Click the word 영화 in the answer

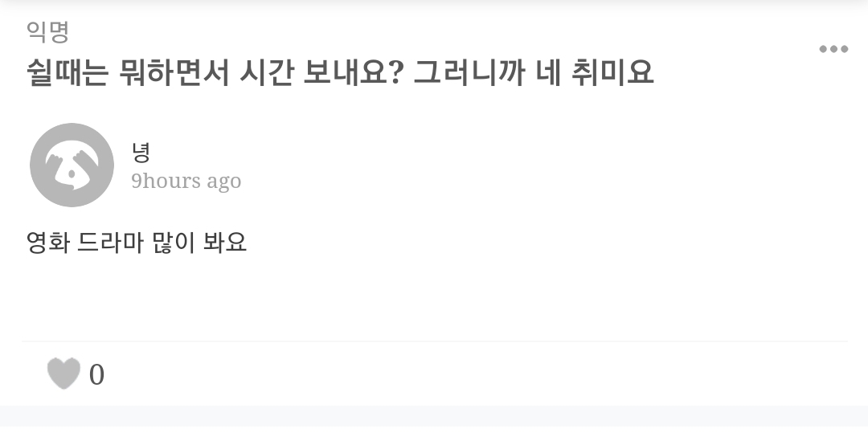pos(47,242)
